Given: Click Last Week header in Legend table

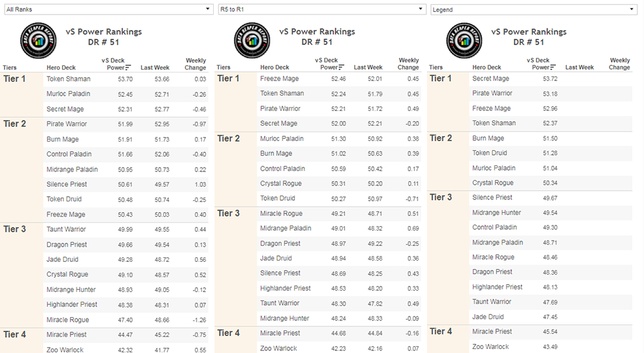Looking at the screenshot, I should click(x=579, y=67).
